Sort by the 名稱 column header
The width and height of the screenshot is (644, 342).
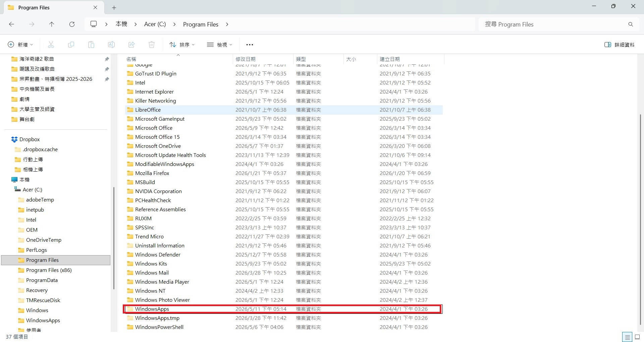pyautogui.click(x=178, y=59)
